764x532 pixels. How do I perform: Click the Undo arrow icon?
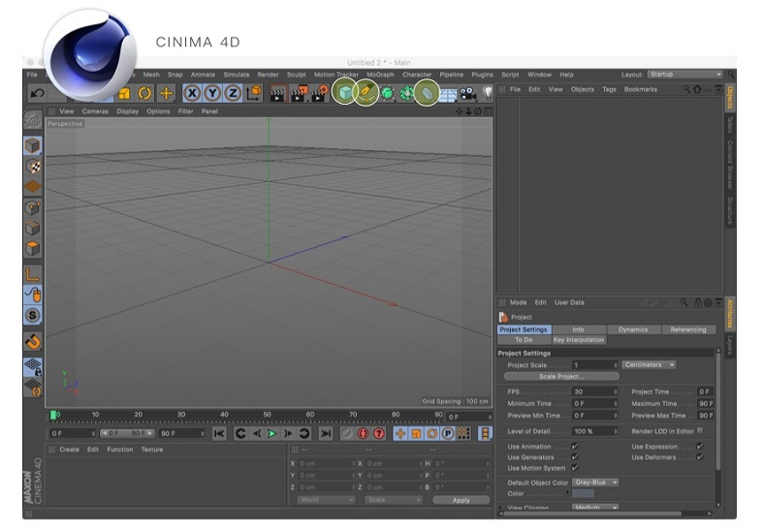click(x=38, y=93)
